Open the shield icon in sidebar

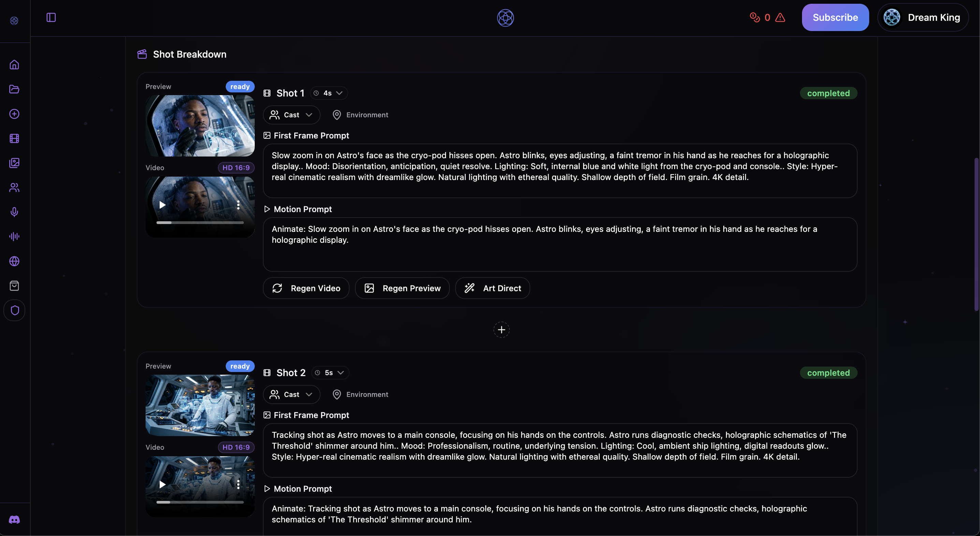tap(14, 310)
